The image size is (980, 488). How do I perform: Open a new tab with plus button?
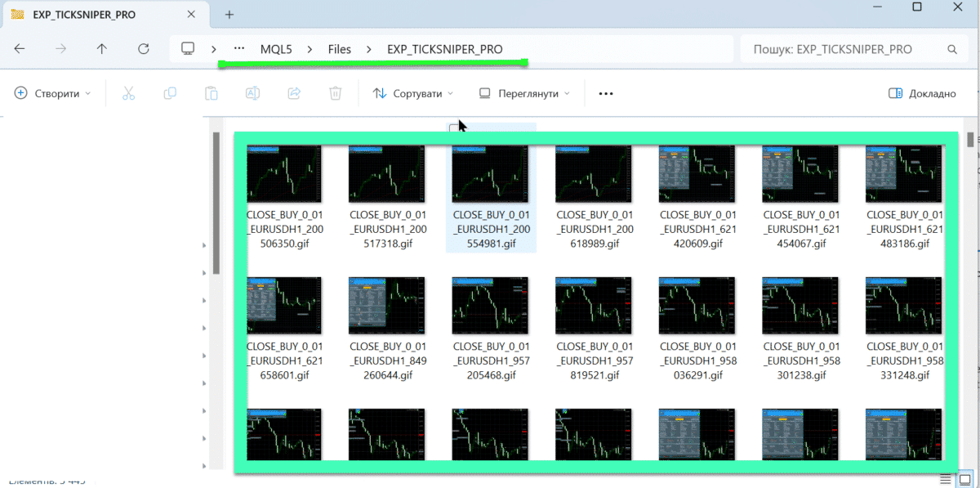point(229,15)
